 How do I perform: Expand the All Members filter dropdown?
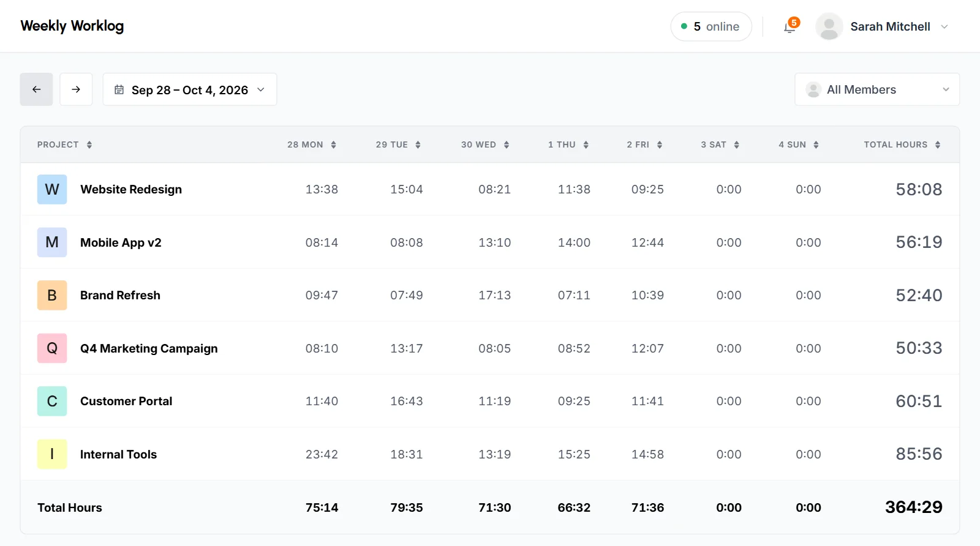pos(877,89)
